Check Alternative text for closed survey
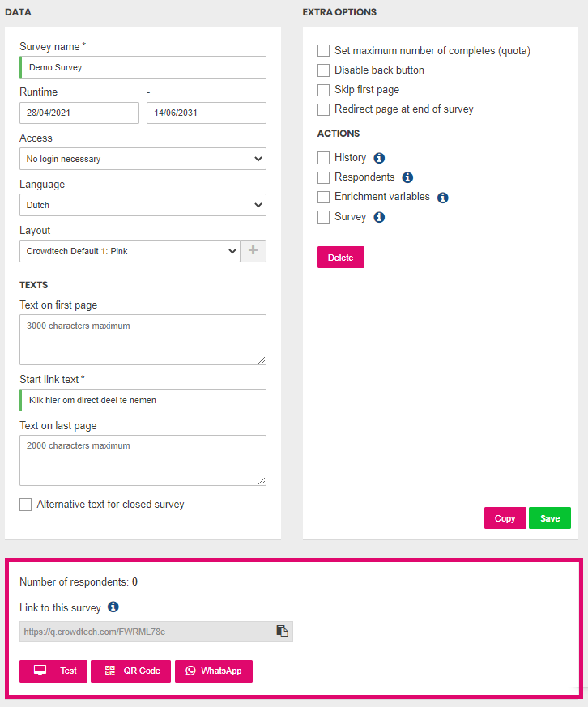This screenshot has height=707, width=588. (26, 505)
